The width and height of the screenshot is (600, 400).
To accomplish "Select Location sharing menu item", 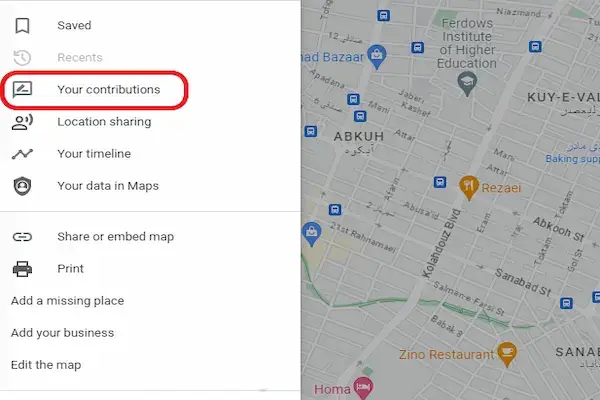I will (x=104, y=122).
